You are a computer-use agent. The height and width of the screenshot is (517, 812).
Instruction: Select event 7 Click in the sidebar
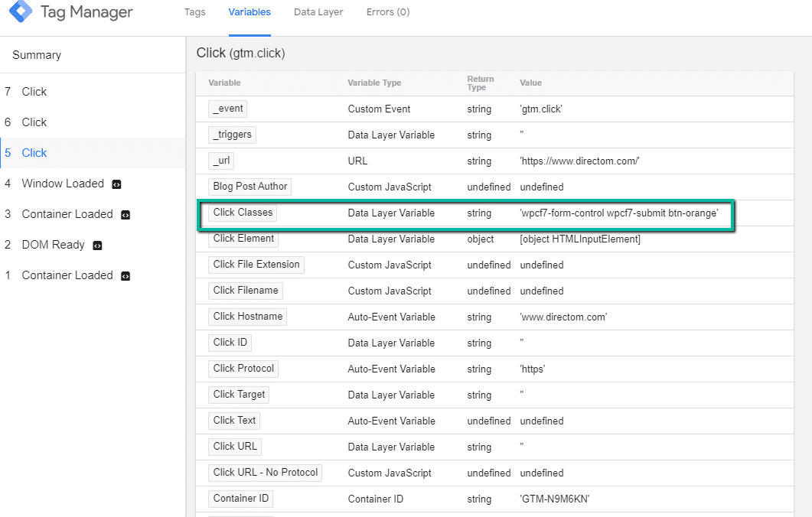pyautogui.click(x=34, y=91)
